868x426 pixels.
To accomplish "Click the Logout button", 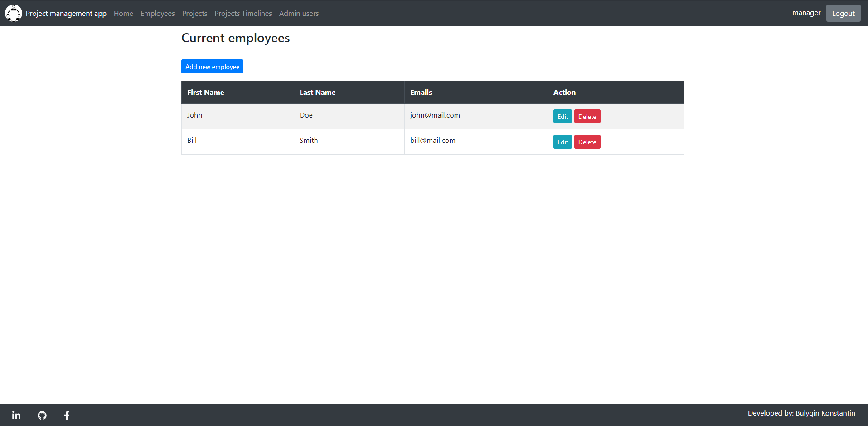I will tap(843, 13).
